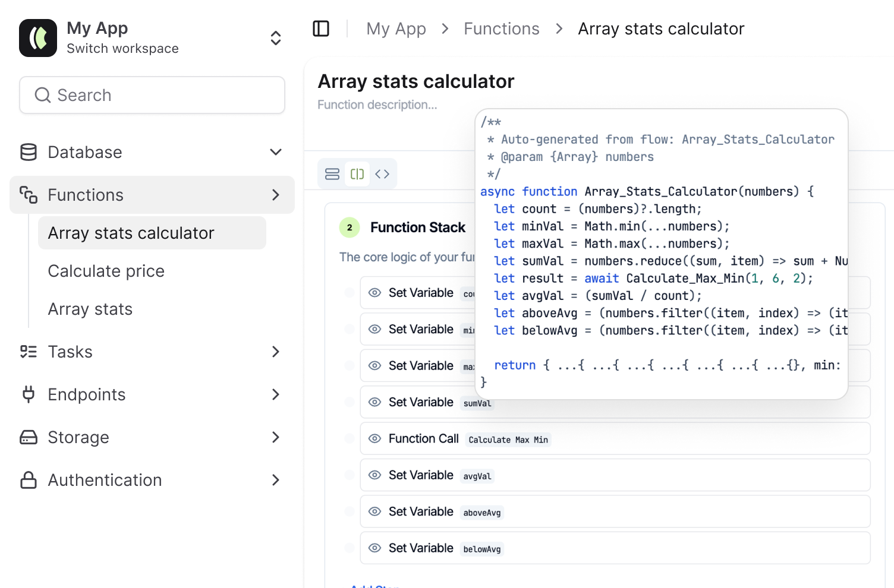Viewport: 894px width, 588px height.
Task: Expand the Functions chevron arrow
Action: pyautogui.click(x=276, y=195)
